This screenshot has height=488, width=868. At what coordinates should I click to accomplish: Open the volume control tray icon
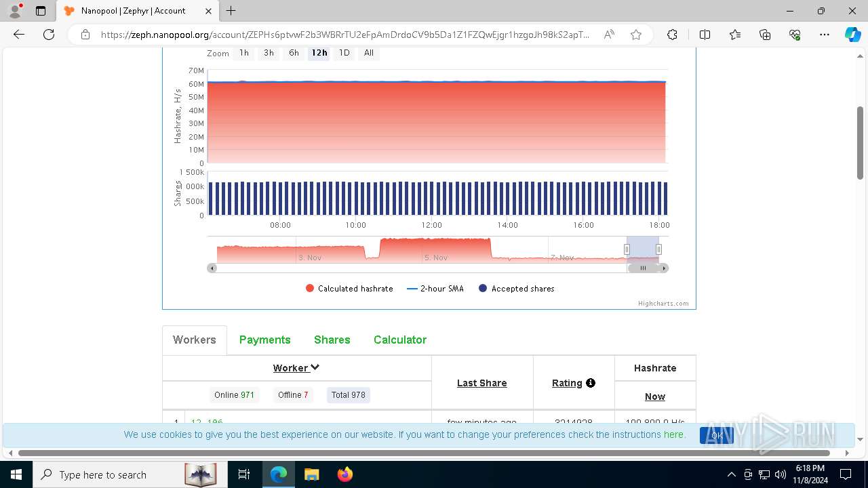click(x=781, y=474)
